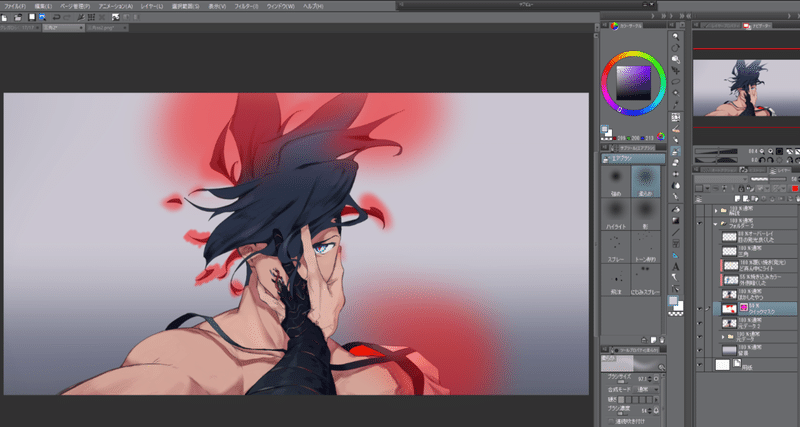Open the ファイル(F) menu
This screenshot has height=427, width=800.
click(15, 6)
